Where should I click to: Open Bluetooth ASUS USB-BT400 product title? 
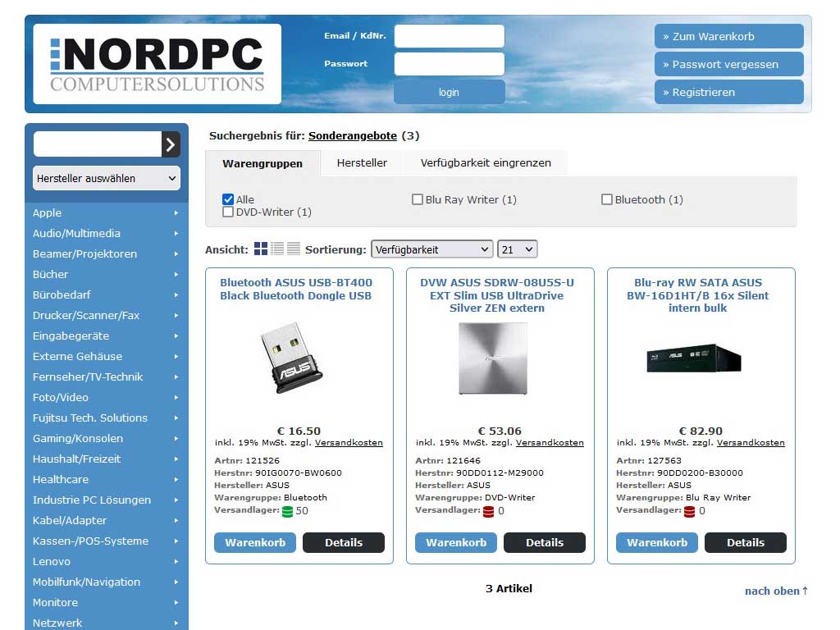click(295, 290)
